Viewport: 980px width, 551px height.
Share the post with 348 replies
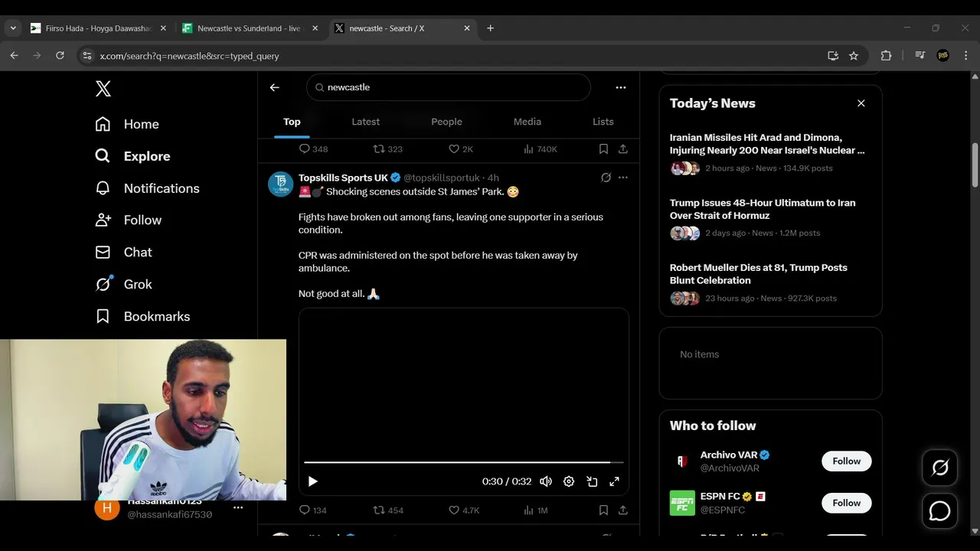[623, 148]
